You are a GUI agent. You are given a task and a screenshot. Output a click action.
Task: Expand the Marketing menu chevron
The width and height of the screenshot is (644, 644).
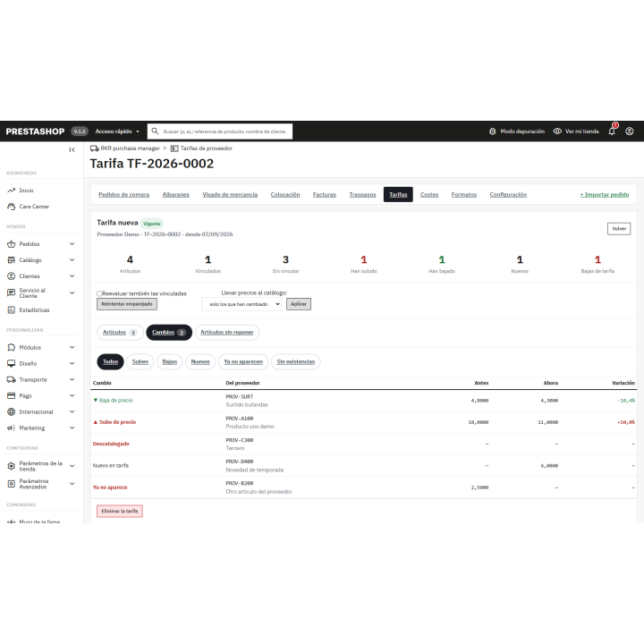click(x=72, y=428)
